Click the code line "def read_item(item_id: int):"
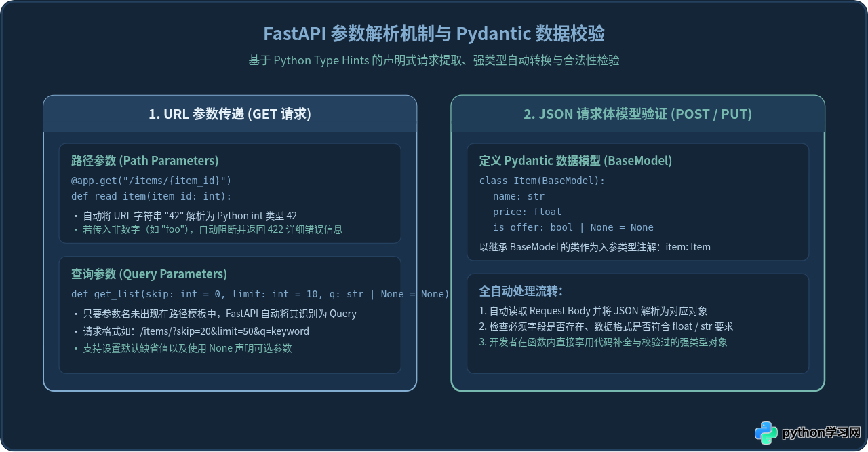Screen dimensions: 868x452 click(151, 196)
